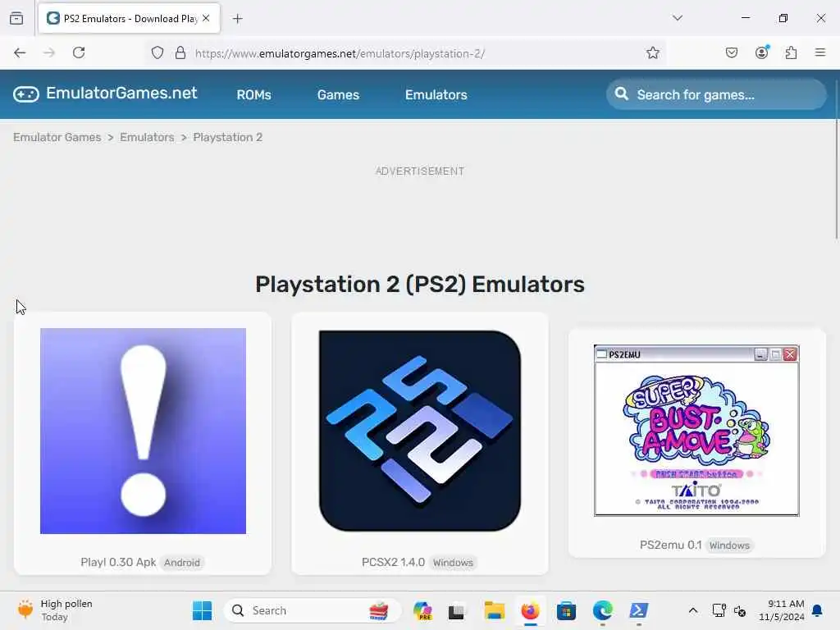The height and width of the screenshot is (630, 840).
Task: Open the PS2emu screenshot thumbnail
Action: (x=696, y=430)
